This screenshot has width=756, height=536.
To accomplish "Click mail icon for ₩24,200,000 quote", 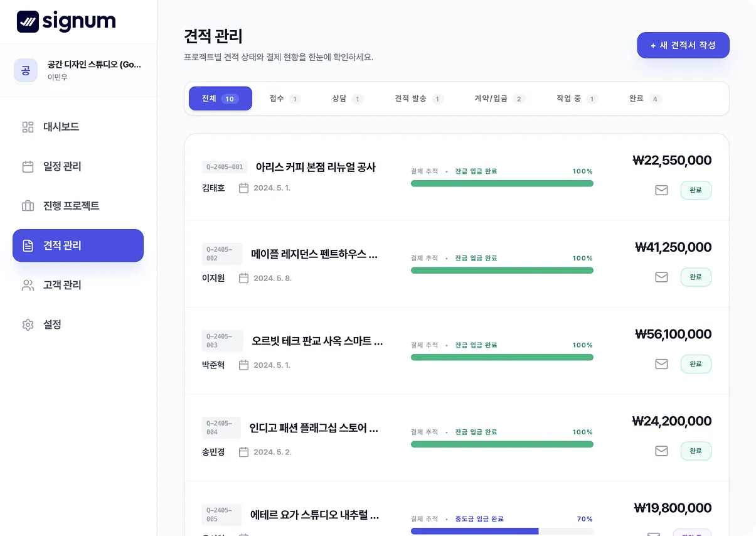I will 661,451.
